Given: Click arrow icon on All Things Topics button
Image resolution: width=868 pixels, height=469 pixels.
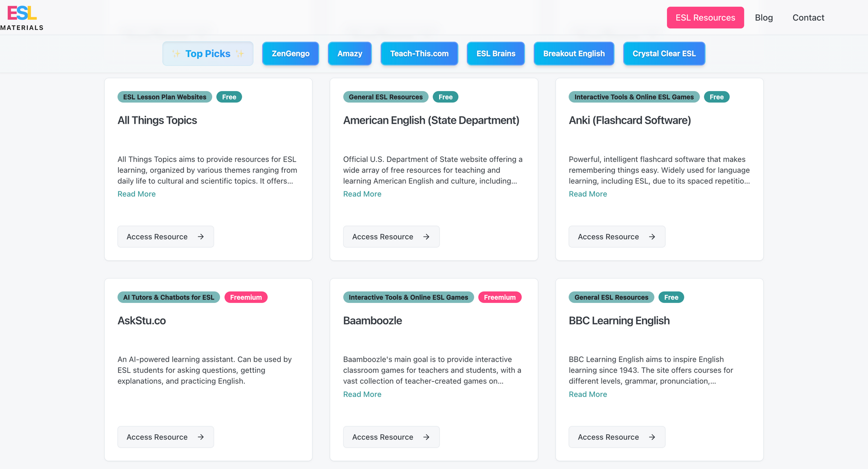Looking at the screenshot, I should (x=201, y=237).
